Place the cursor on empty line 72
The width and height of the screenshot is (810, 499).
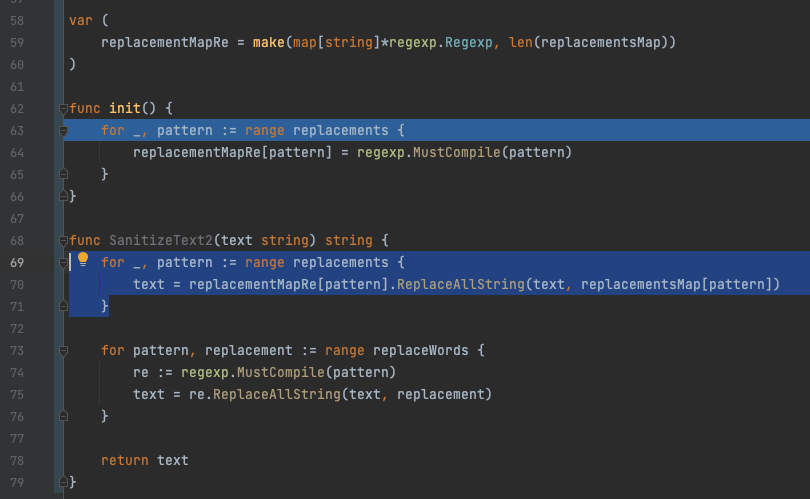[x=300, y=328]
